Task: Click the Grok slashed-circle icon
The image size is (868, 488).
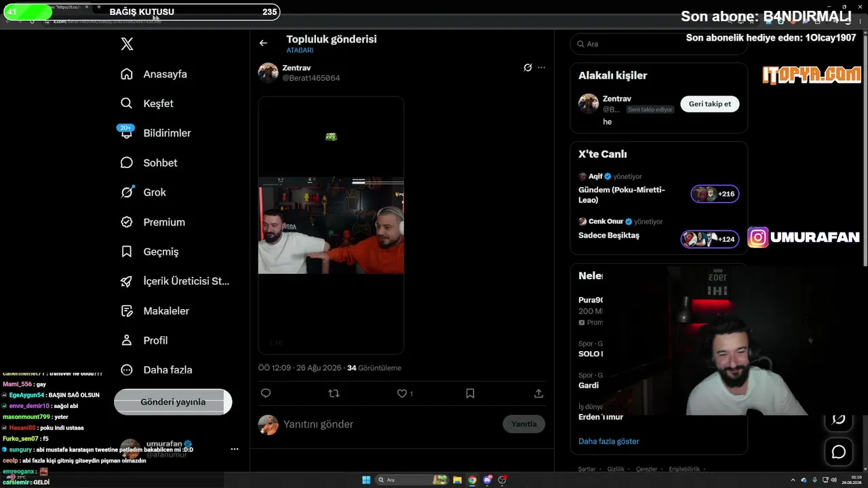Action: [x=127, y=192]
